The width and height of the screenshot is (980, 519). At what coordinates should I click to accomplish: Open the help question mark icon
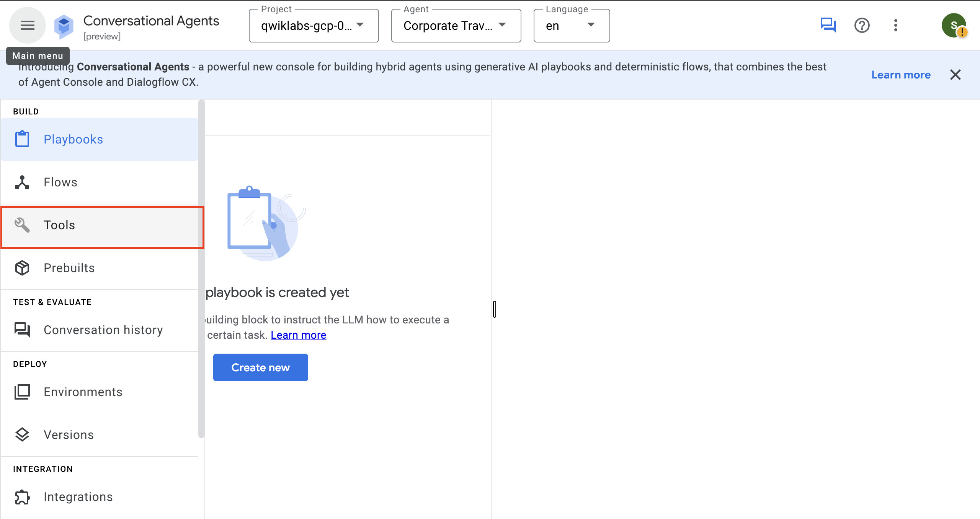pyautogui.click(x=862, y=25)
